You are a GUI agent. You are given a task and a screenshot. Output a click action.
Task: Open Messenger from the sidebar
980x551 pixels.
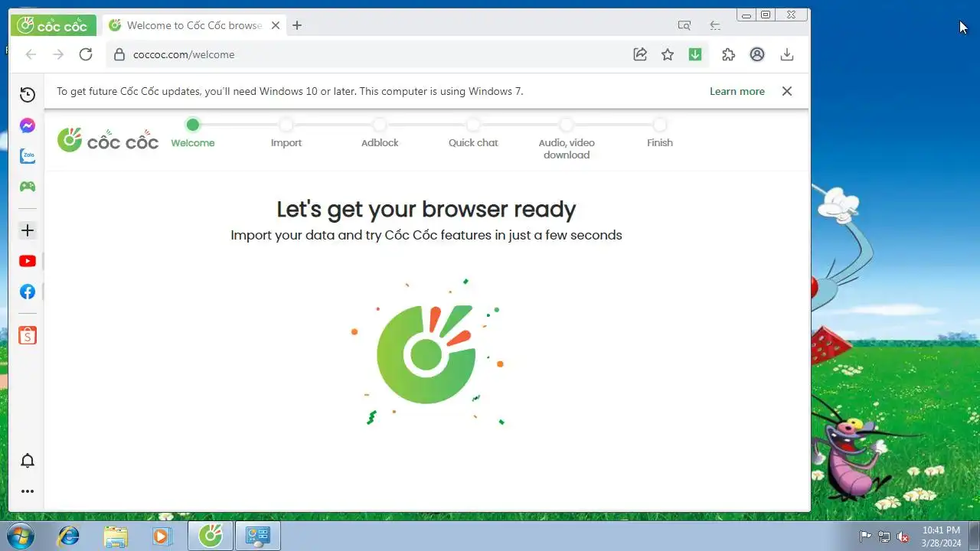pos(28,126)
